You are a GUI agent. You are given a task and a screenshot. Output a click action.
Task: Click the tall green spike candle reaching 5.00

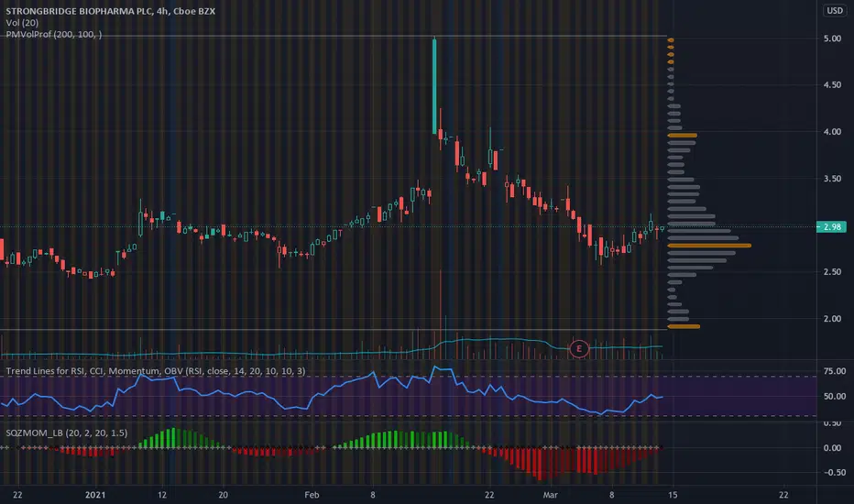[434, 85]
